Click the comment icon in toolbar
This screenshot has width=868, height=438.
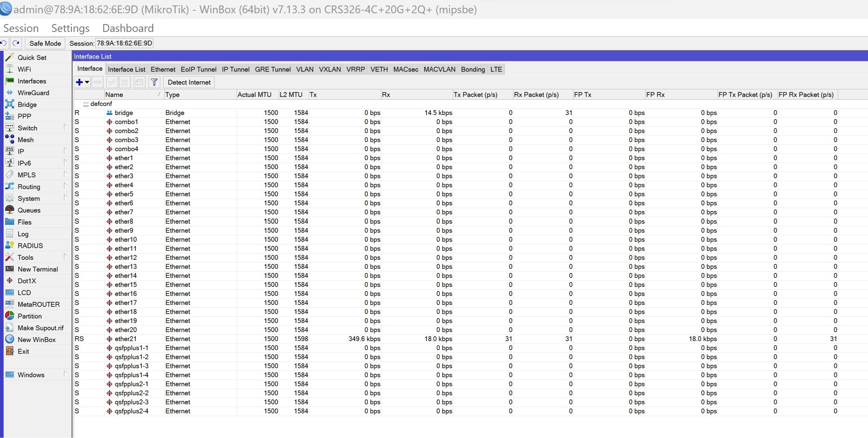tap(139, 82)
